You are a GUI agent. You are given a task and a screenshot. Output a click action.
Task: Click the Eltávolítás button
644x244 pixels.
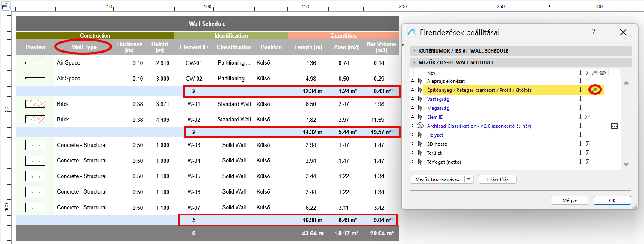coord(497,179)
